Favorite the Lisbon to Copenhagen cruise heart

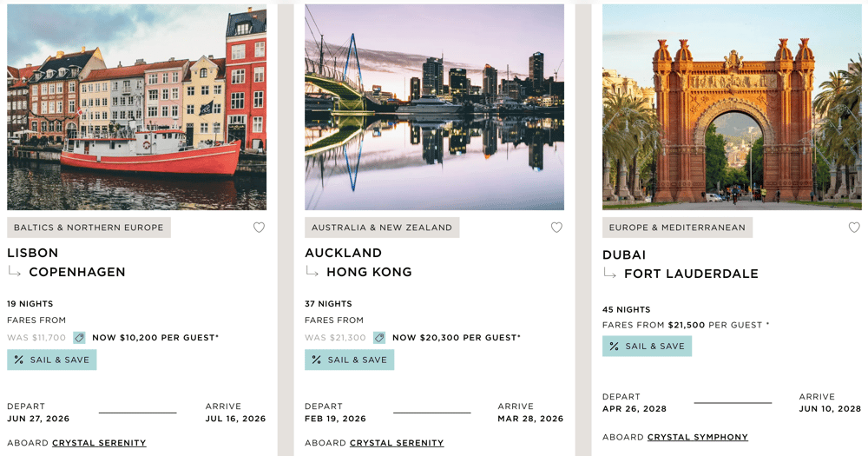pos(259,228)
